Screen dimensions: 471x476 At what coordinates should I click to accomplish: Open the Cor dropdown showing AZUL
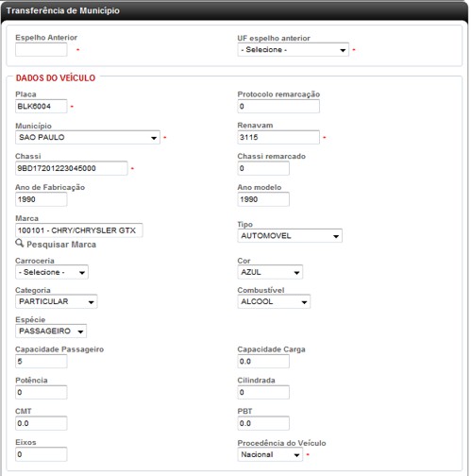(x=270, y=272)
